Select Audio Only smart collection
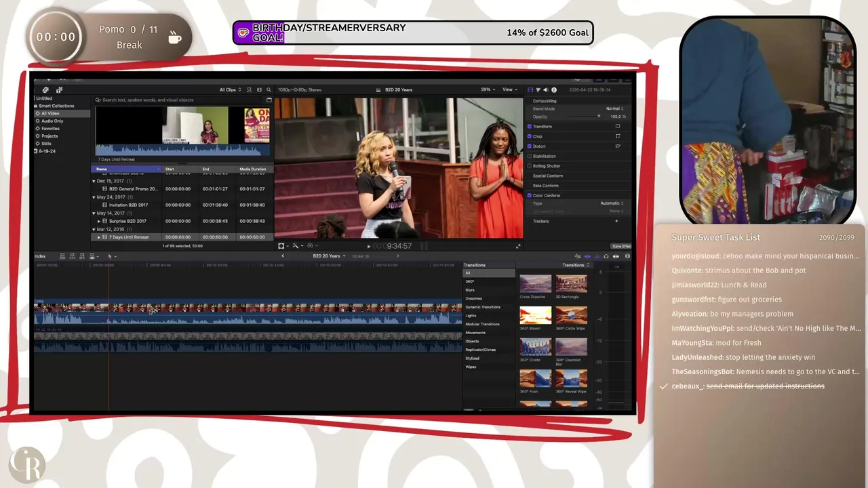868x488 pixels. pyautogui.click(x=52, y=121)
